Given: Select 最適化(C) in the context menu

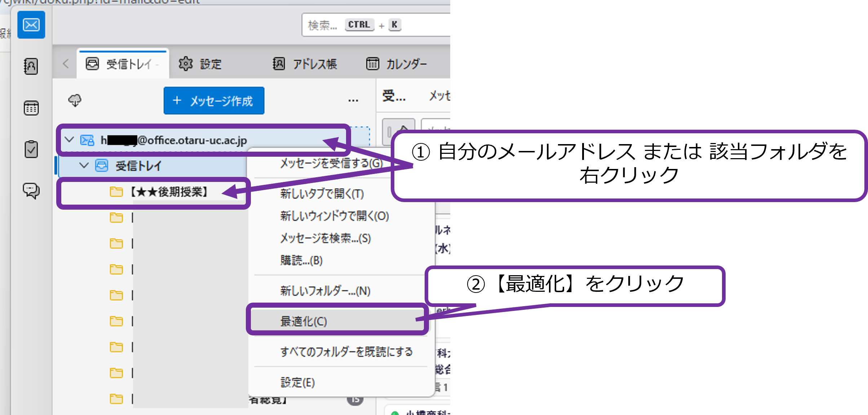Looking at the screenshot, I should click(x=304, y=321).
